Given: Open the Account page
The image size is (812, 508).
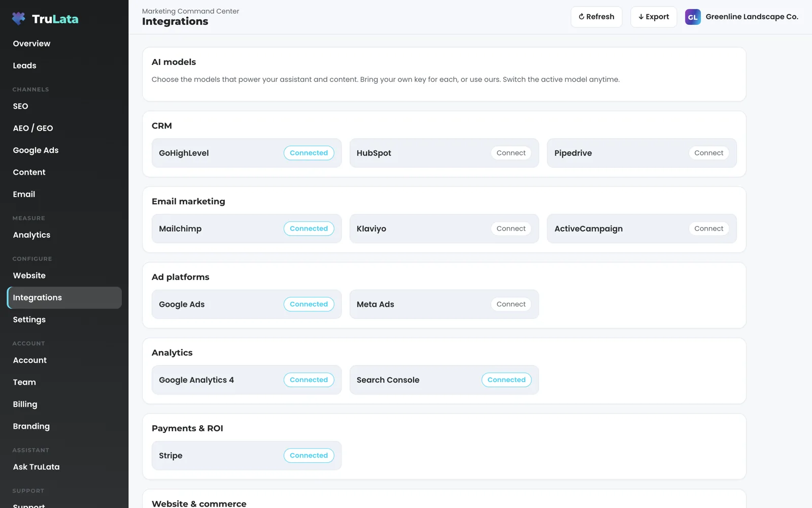Looking at the screenshot, I should point(64,360).
